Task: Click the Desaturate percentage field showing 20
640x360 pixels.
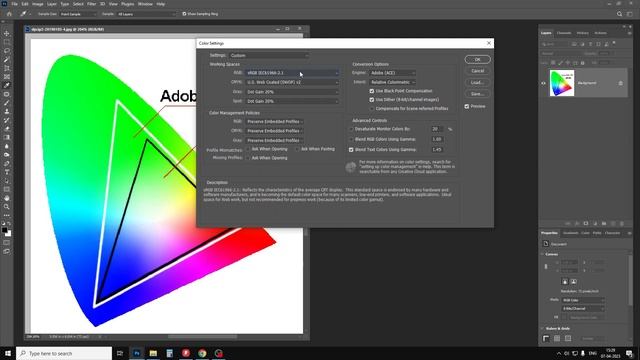Action: click(x=437, y=129)
